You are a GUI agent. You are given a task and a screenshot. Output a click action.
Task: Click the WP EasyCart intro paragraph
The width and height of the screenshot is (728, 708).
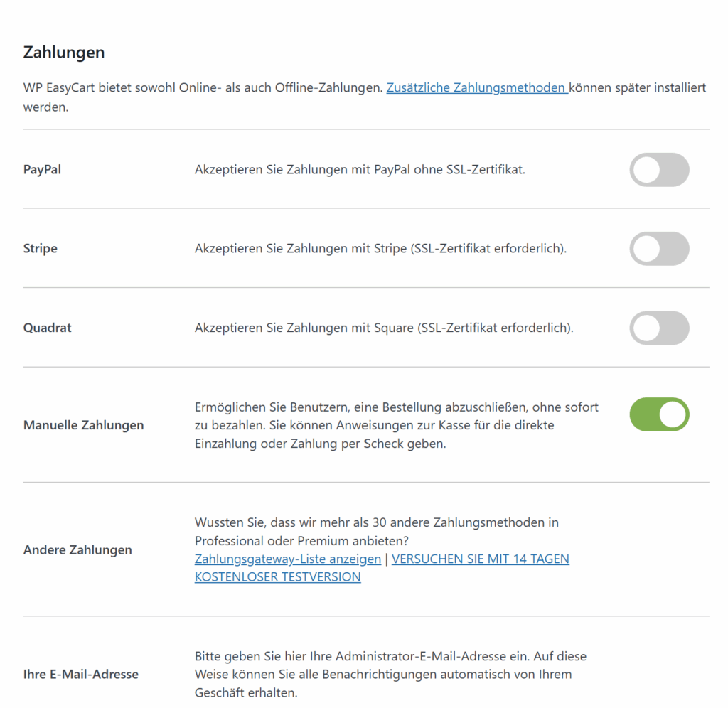(x=204, y=88)
